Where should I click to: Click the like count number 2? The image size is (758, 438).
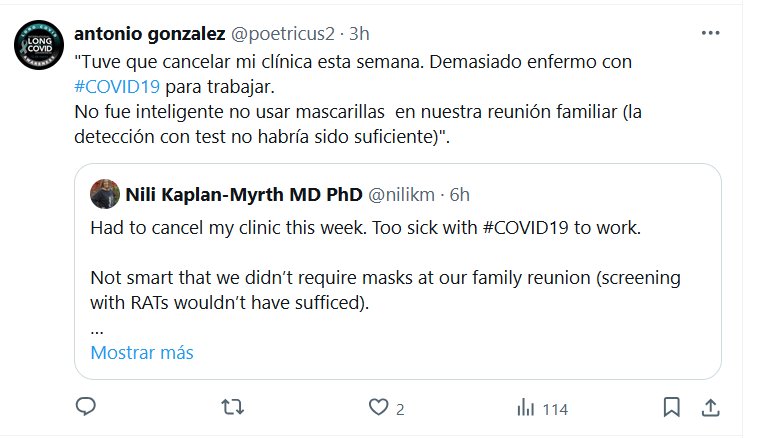(x=400, y=408)
